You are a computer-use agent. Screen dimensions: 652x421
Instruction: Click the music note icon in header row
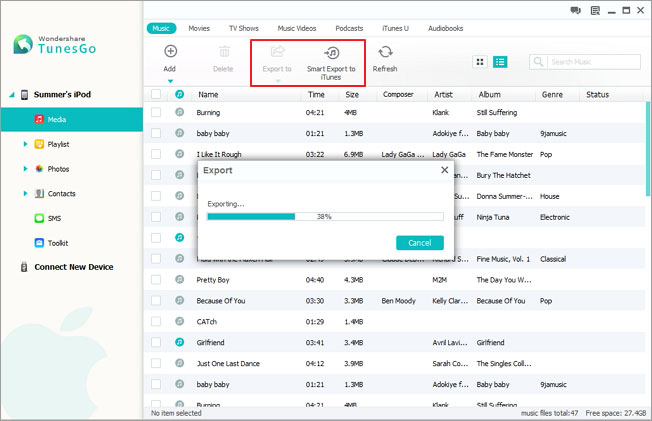coord(179,94)
